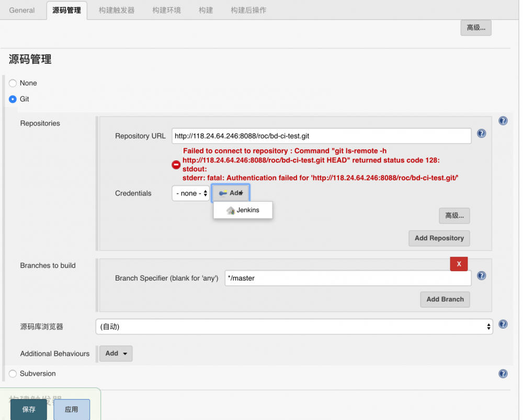
Task: Select the Jenkins credentials provider entry
Action: pyautogui.click(x=243, y=210)
